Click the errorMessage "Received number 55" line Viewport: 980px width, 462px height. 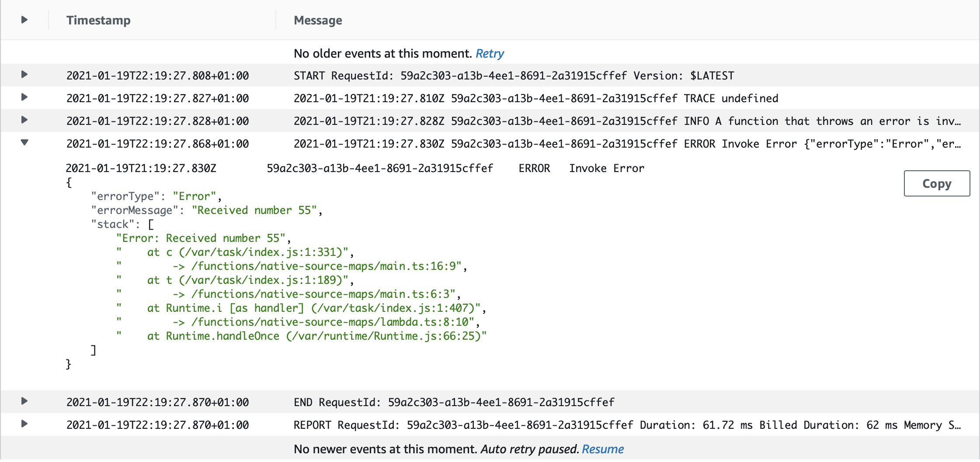206,210
